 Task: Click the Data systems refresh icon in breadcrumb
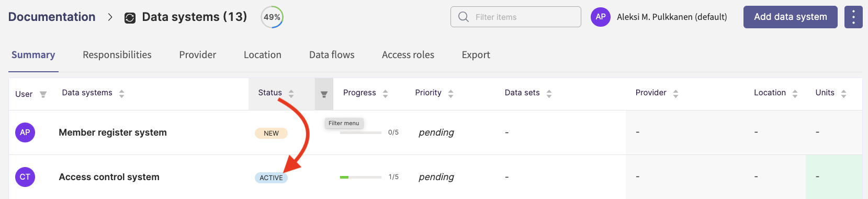pos(130,18)
